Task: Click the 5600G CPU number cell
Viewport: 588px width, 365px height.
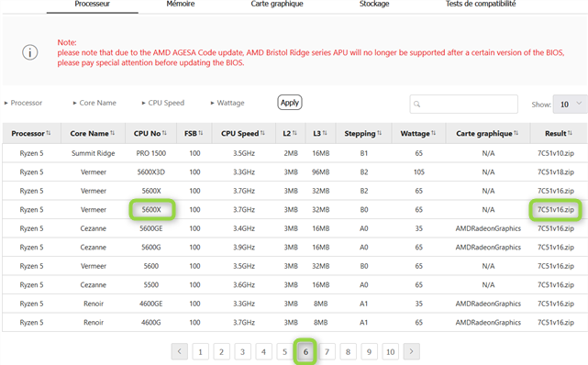Action: pos(151,248)
